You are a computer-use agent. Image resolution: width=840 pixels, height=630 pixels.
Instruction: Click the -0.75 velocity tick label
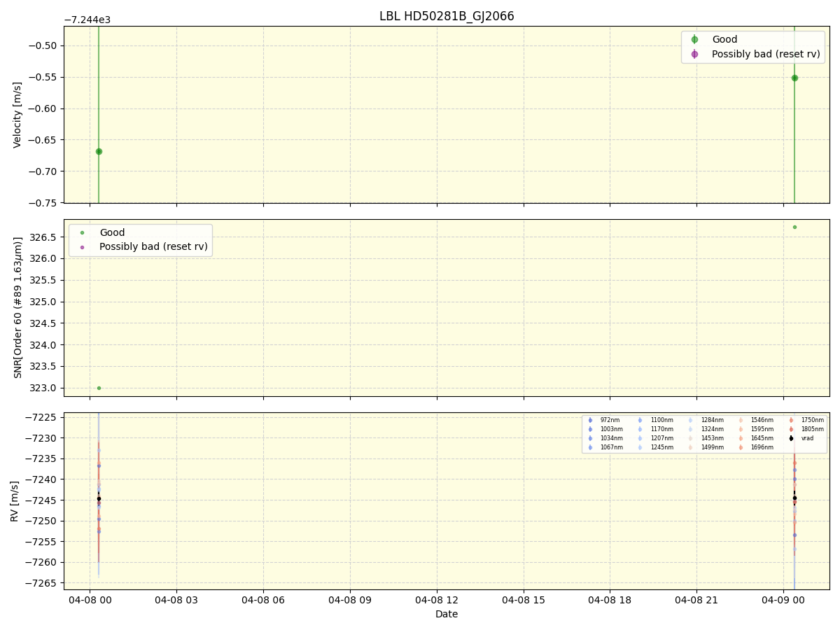44,203
